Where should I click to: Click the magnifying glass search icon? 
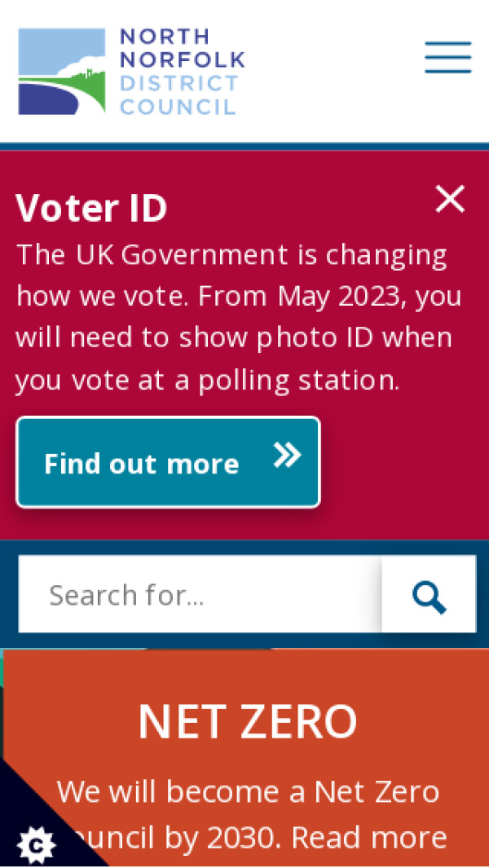(429, 596)
